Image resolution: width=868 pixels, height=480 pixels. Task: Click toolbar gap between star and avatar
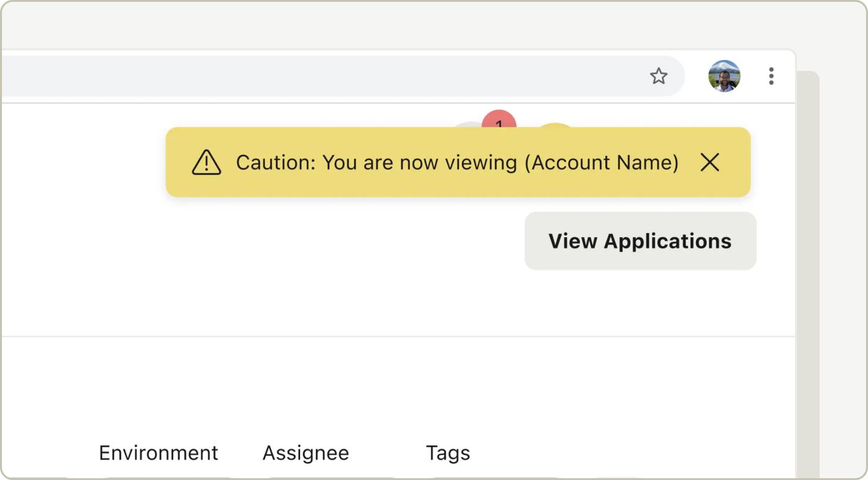pyautogui.click(x=696, y=76)
